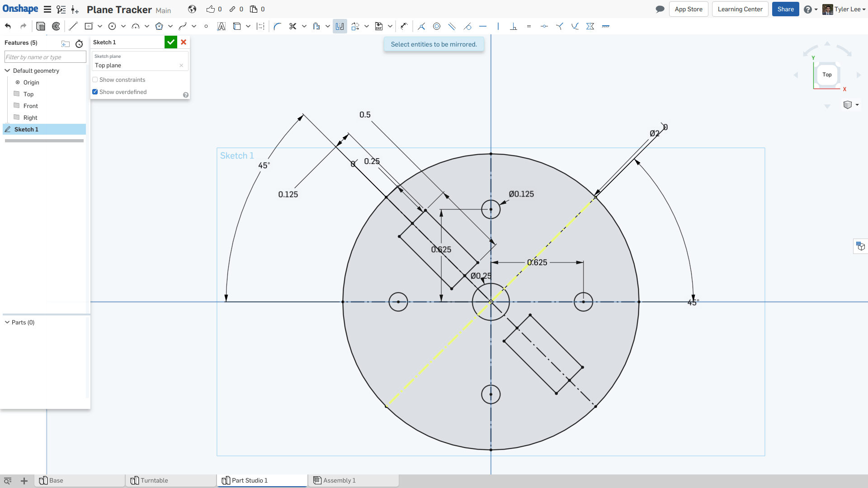Expand the Default geometry section
The height and width of the screenshot is (488, 868).
click(7, 70)
